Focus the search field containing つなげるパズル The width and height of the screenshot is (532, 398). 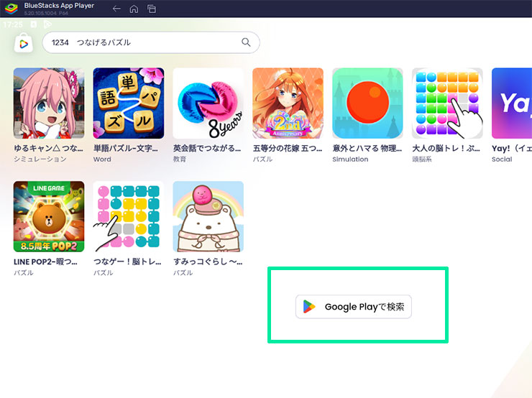[x=151, y=42]
